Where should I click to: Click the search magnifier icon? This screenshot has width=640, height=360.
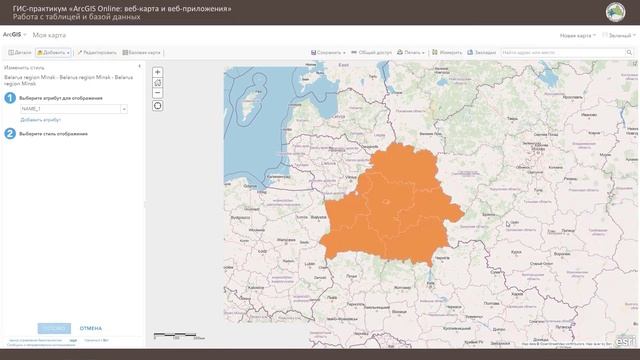click(629, 52)
